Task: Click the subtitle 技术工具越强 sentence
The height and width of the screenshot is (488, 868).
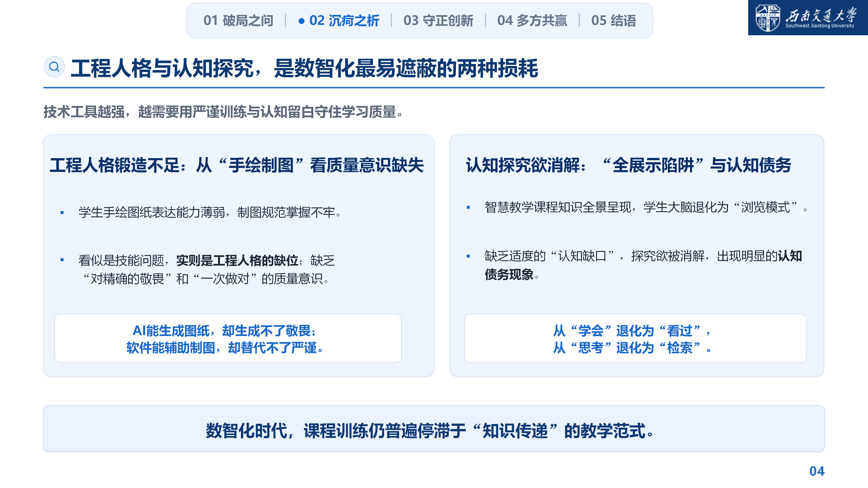Action: pos(223,112)
